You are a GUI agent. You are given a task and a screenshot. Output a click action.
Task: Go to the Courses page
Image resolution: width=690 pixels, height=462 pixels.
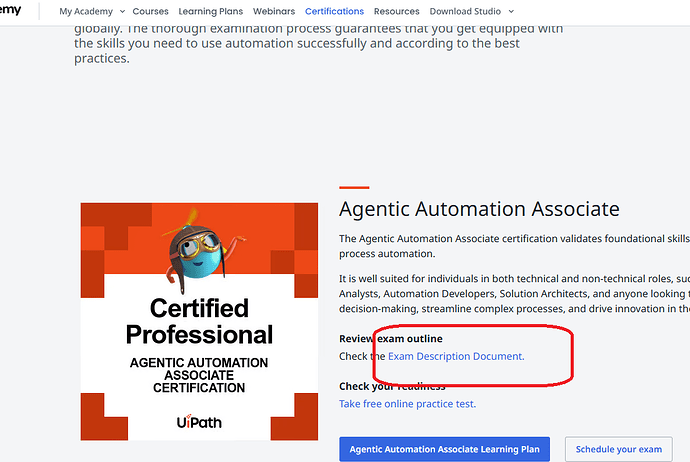[150, 11]
